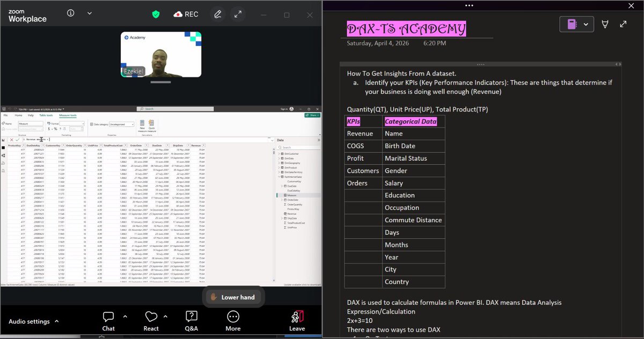Click the Commute Distance table cell
This screenshot has width=644, height=339.
413,220
